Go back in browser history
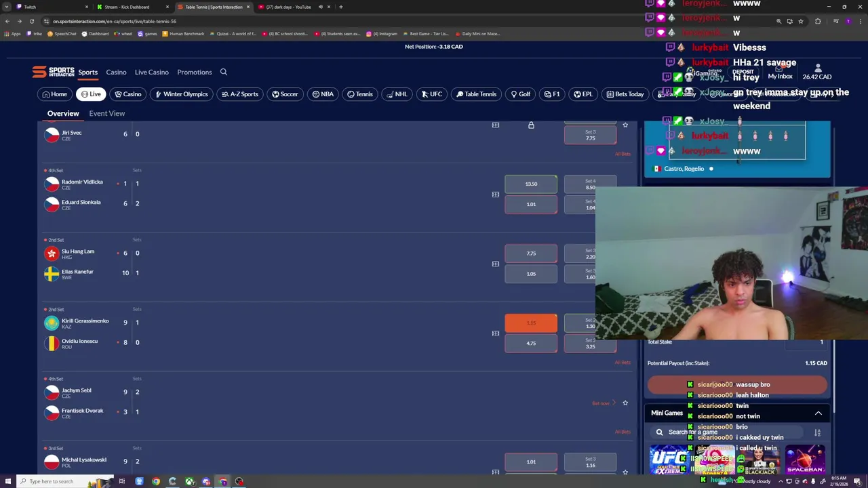 pyautogui.click(x=7, y=21)
